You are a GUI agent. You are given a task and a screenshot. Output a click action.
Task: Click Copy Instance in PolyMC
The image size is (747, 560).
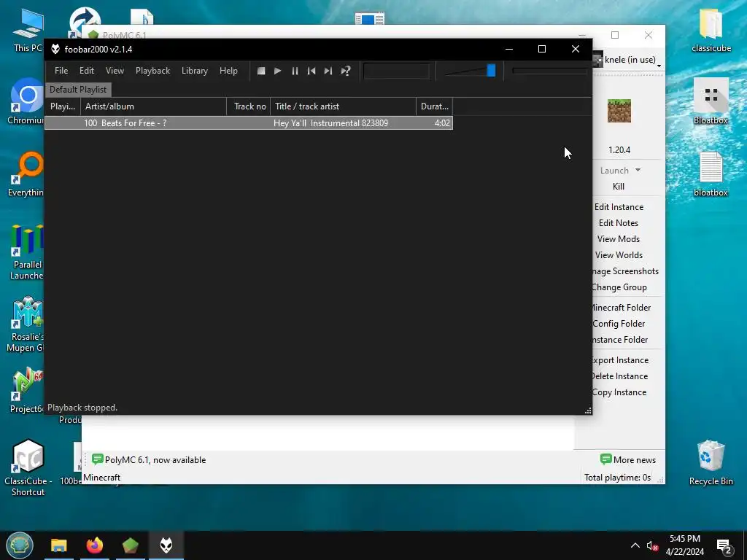[620, 392]
